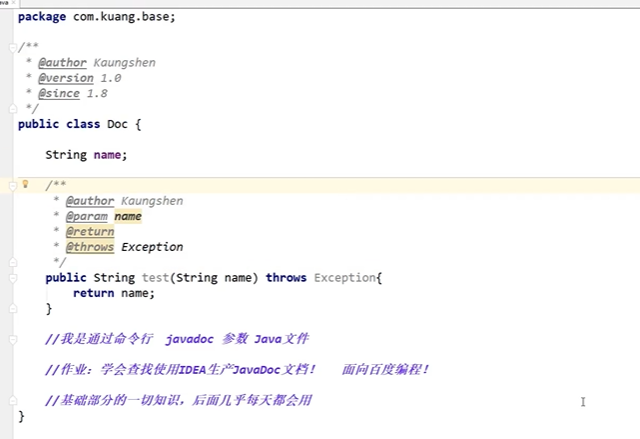Click the yellow lightbulb intention icon

click(x=25, y=184)
